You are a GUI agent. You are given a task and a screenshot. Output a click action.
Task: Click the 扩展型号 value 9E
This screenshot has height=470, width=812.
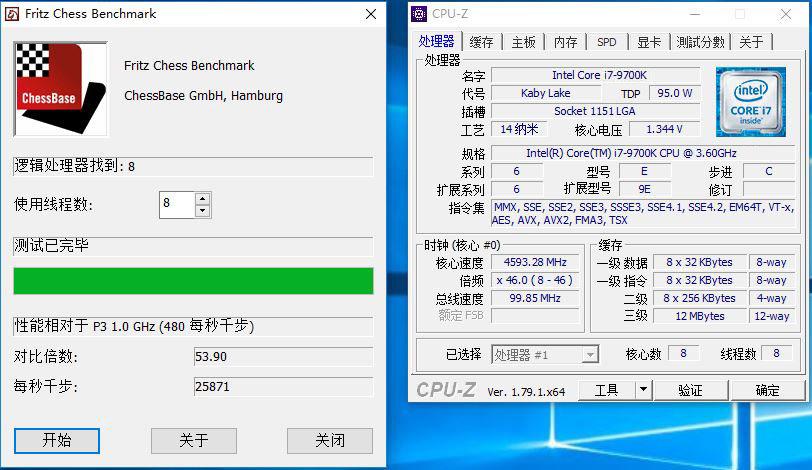click(x=645, y=189)
